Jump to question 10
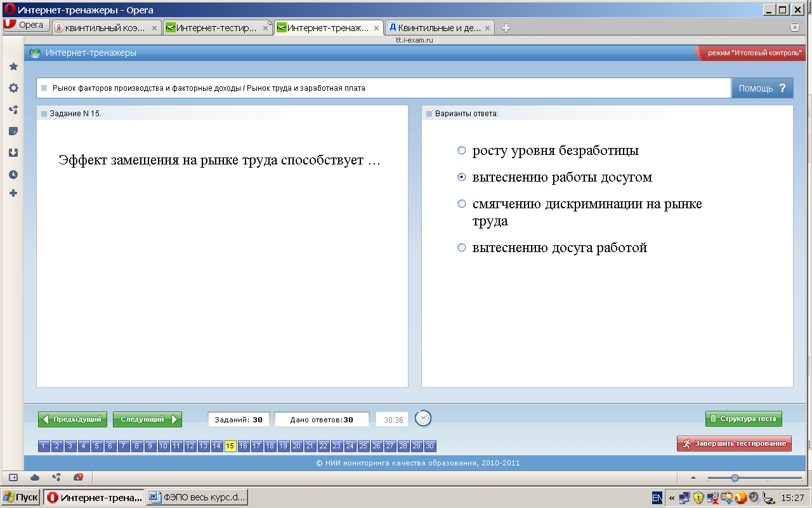The image size is (812, 508). point(163,446)
